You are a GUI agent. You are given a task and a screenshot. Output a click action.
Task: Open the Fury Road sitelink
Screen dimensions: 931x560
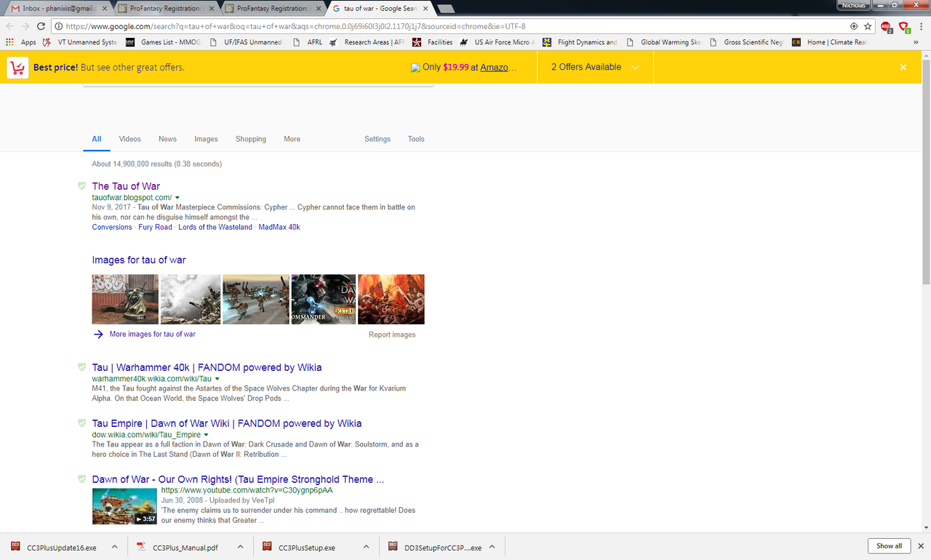coord(156,227)
